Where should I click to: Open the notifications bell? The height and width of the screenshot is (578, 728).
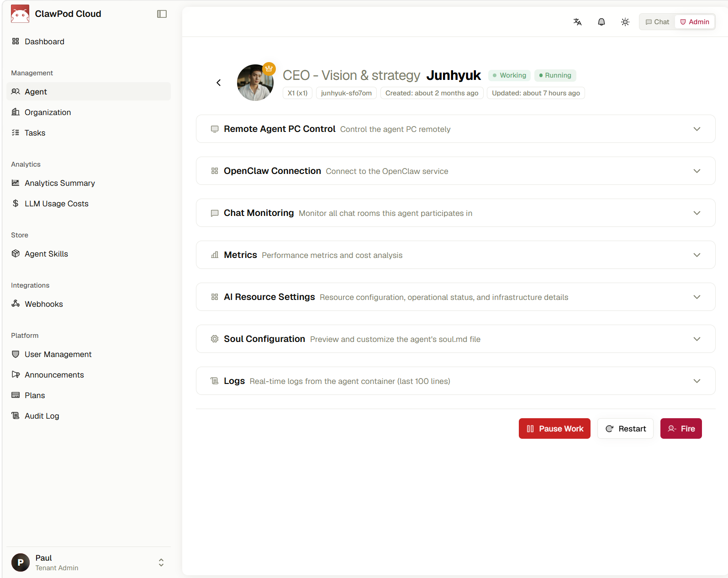(601, 22)
